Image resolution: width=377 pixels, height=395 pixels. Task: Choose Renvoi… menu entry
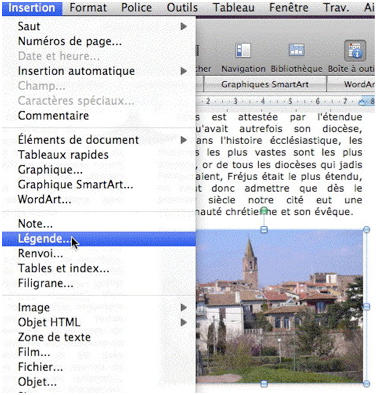(99, 253)
